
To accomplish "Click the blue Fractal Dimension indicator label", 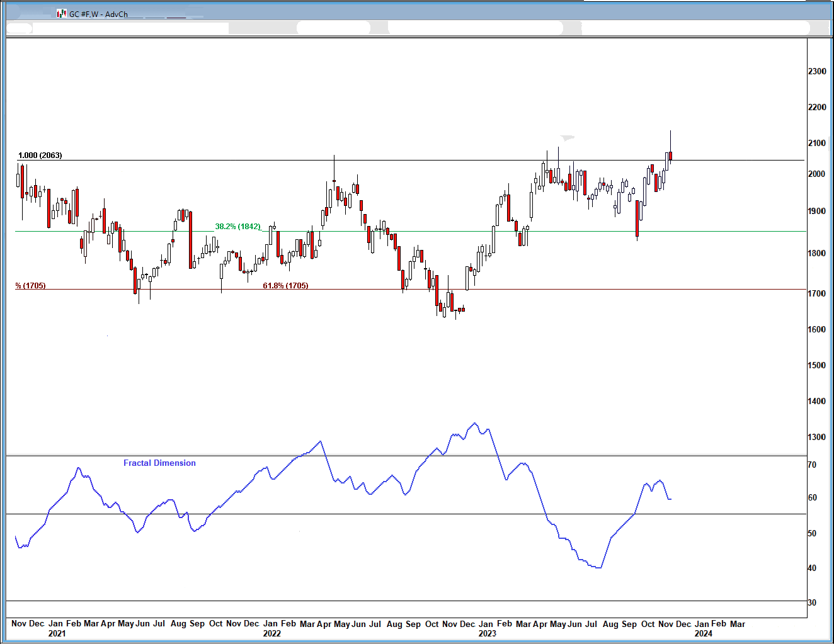I will (159, 463).
